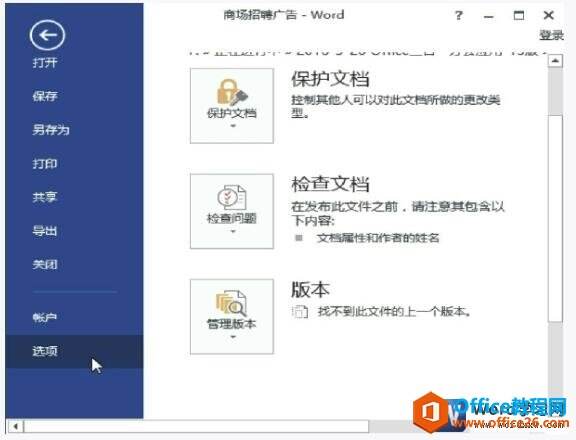
Task: Open the 打开 (Open) menu item
Action: pos(45,62)
